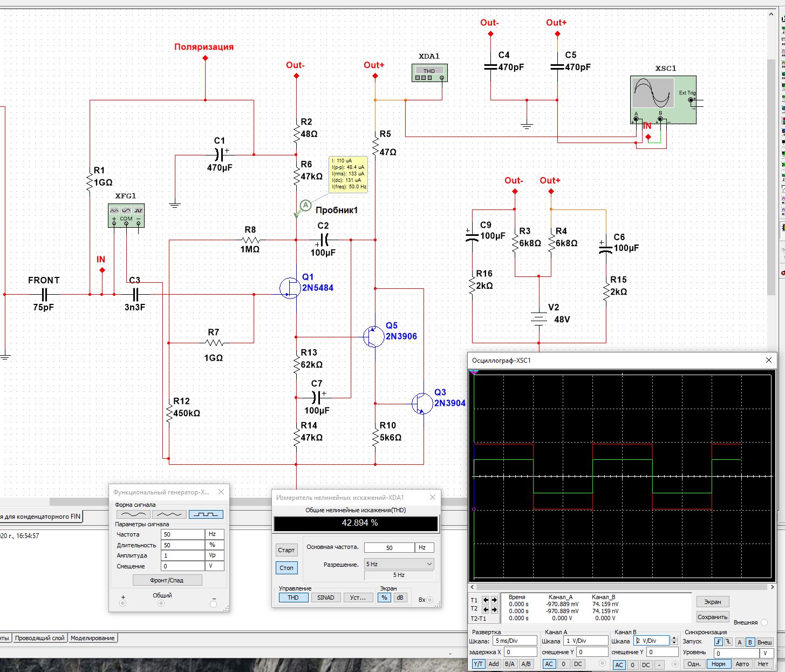Screen dimensions: 785x672
Task: Click the T1 cursor right arrow
Action: pos(494,600)
